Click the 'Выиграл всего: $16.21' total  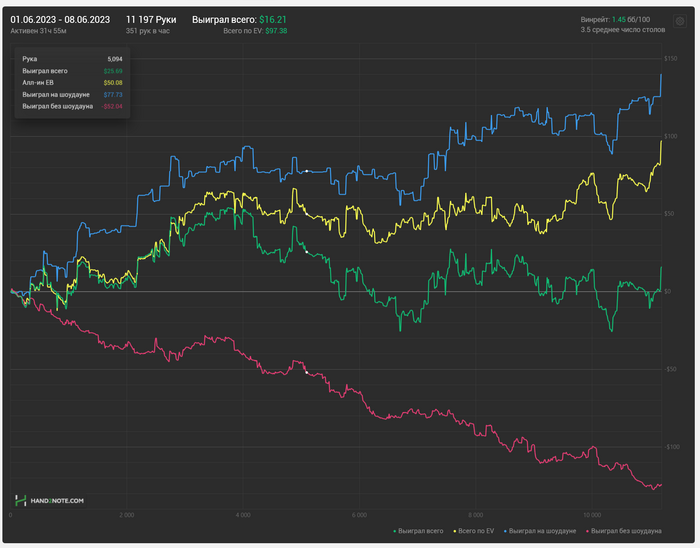coord(239,19)
